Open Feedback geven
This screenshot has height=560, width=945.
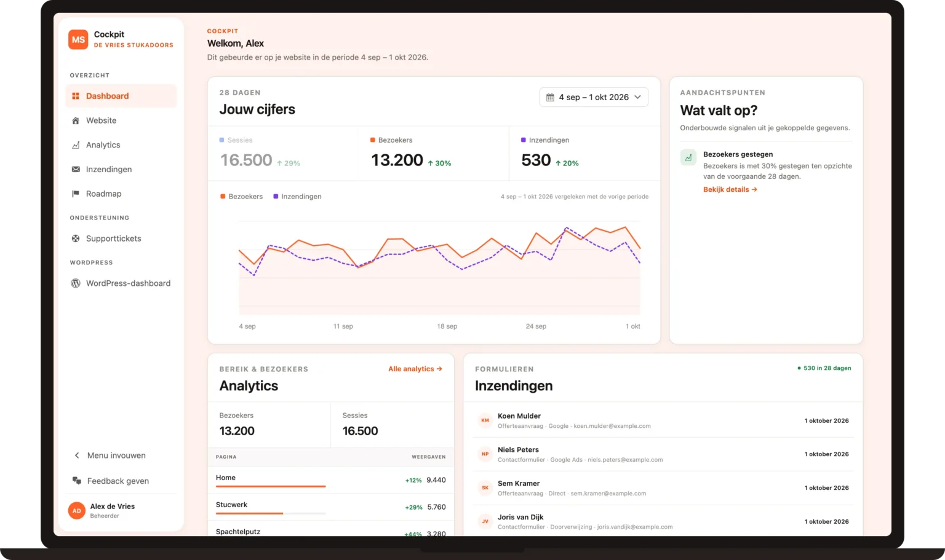point(121,481)
